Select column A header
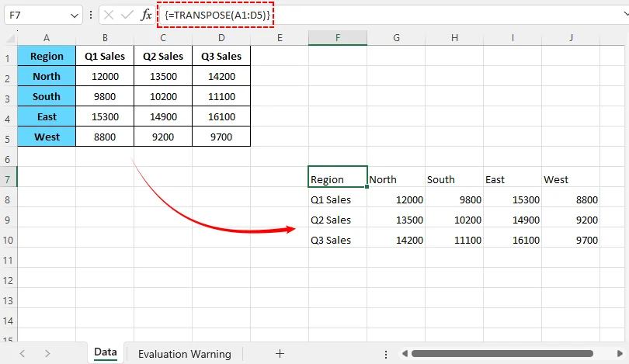The image size is (629, 364). (x=47, y=38)
